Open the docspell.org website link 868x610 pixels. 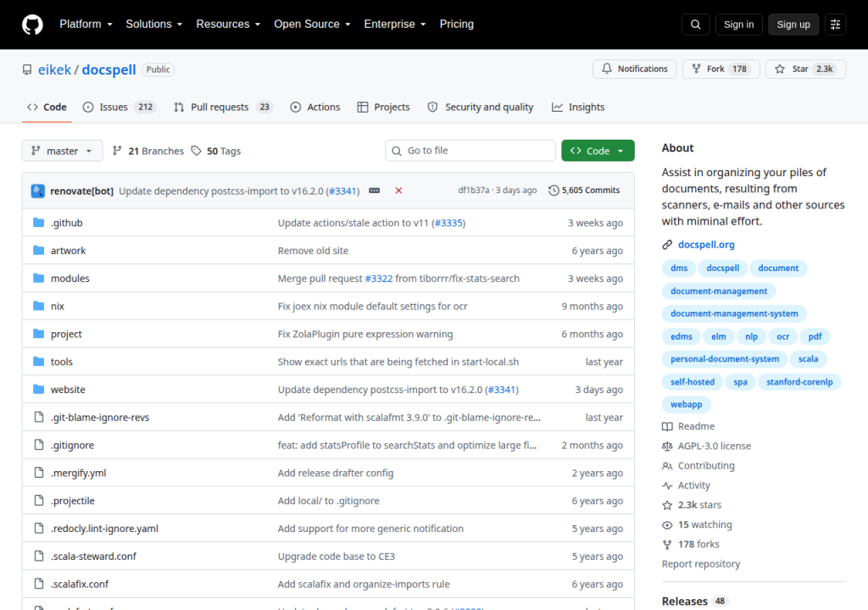tap(706, 245)
